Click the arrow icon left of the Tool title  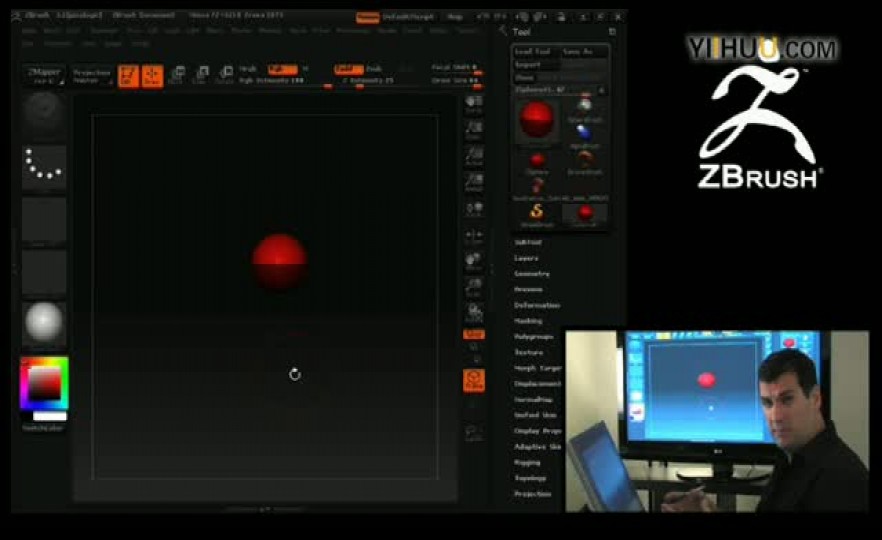click(502, 32)
